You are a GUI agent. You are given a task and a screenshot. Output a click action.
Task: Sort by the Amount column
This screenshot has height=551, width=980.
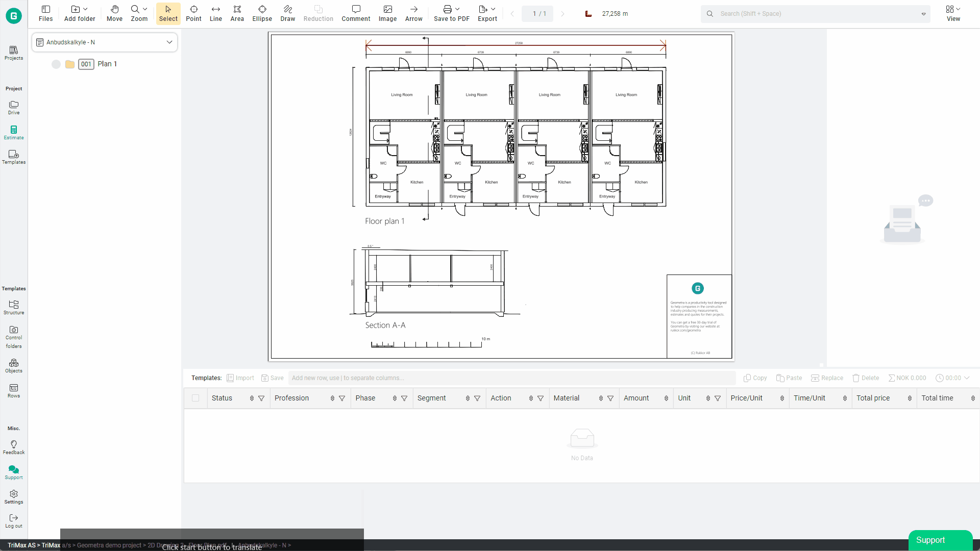click(x=666, y=398)
